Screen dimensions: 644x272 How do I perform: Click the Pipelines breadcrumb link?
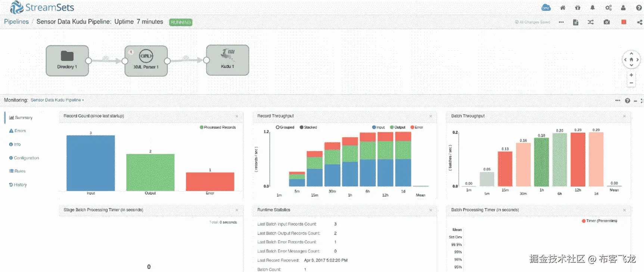16,22
